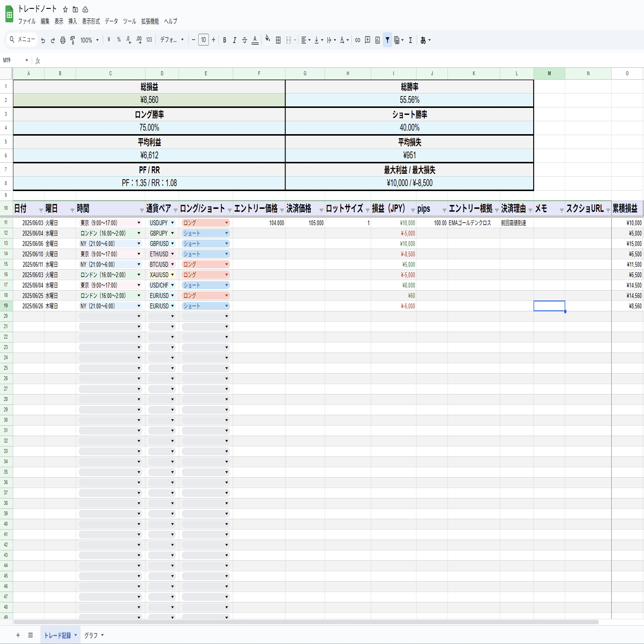This screenshot has height=644, width=644.
Task: Open the borders tool
Action: point(278,40)
